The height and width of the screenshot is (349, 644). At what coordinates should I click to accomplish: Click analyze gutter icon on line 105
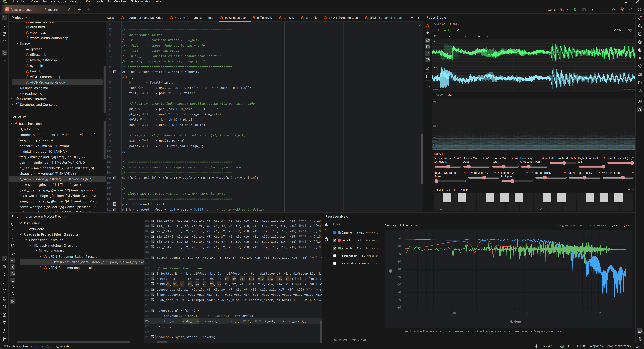(115, 178)
